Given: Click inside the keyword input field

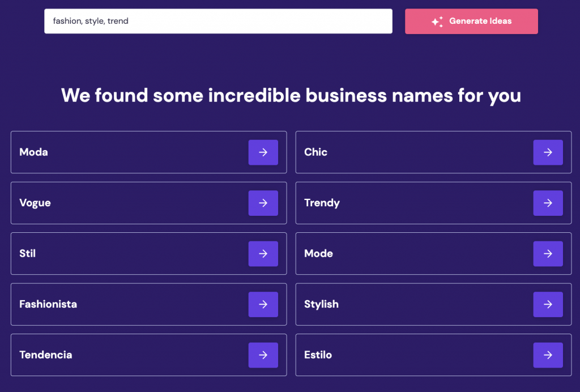Looking at the screenshot, I should tap(218, 21).
